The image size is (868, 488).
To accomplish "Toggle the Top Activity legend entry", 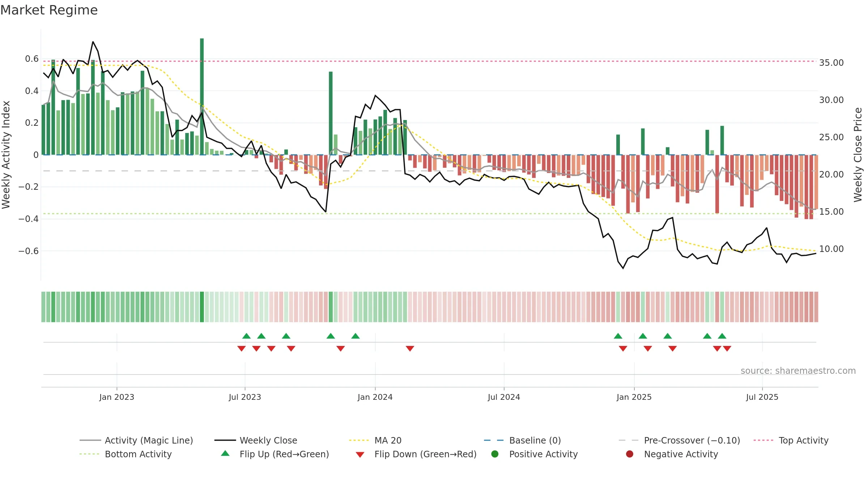I will pyautogui.click(x=791, y=440).
